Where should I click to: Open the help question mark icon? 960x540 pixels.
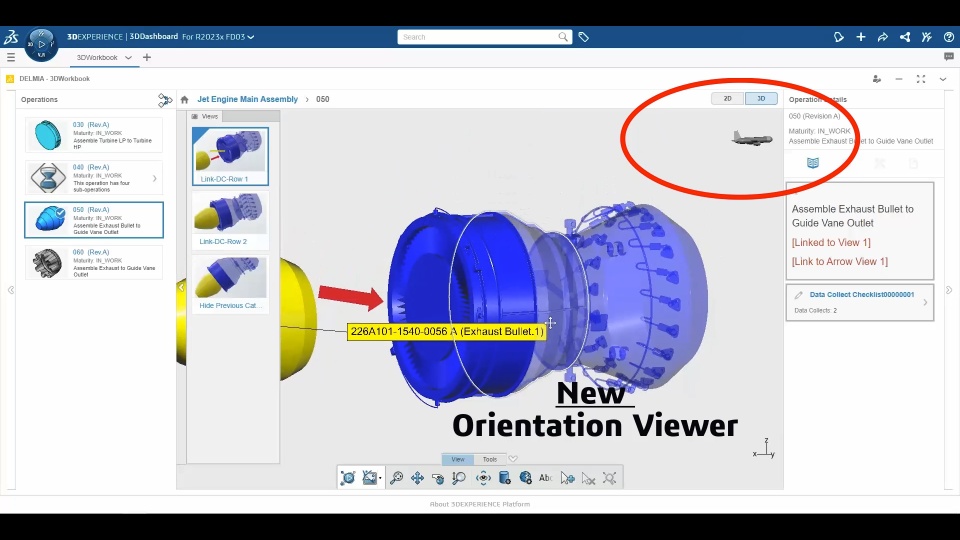[949, 37]
